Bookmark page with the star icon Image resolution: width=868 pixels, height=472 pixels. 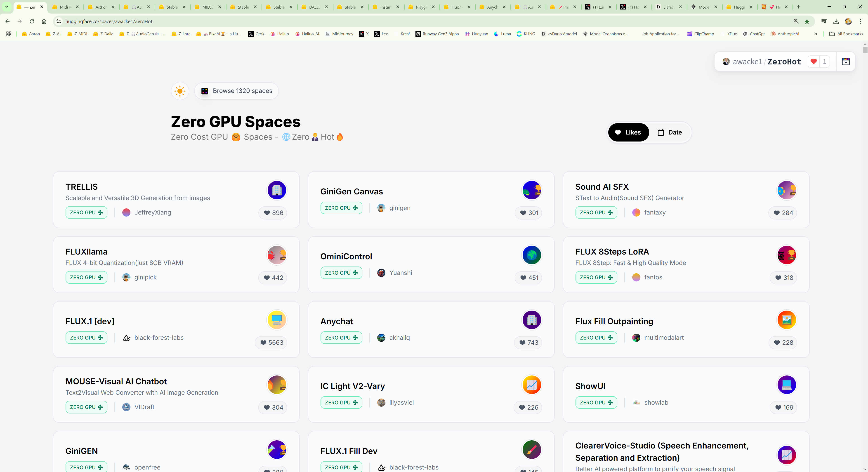click(x=807, y=21)
